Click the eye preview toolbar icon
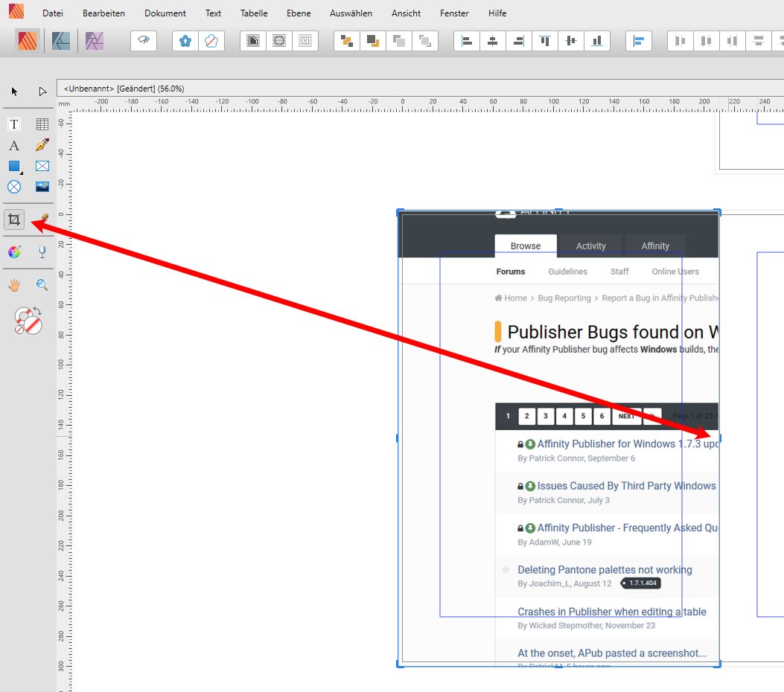784x692 pixels. 144,40
